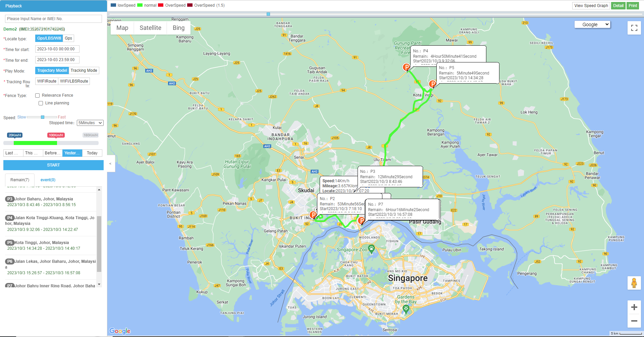644x337 pixels.
Task: Tick the Line planning checkbox
Action: [41, 103]
